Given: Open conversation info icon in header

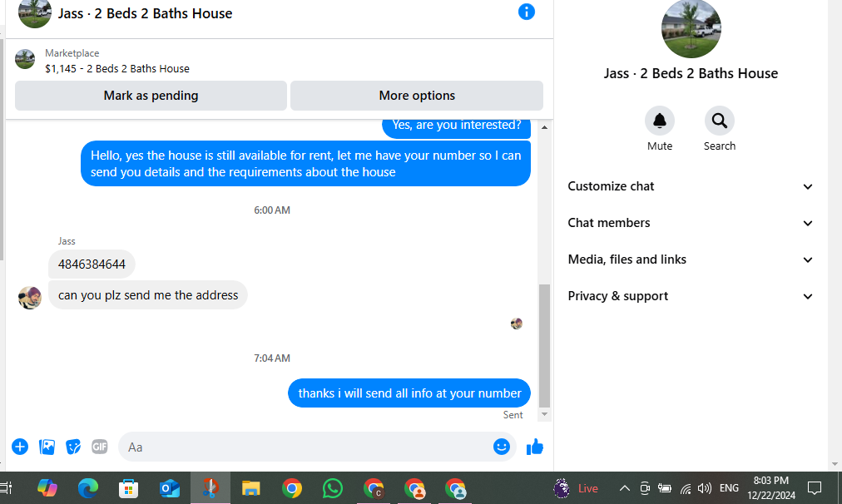Looking at the screenshot, I should pyautogui.click(x=526, y=12).
